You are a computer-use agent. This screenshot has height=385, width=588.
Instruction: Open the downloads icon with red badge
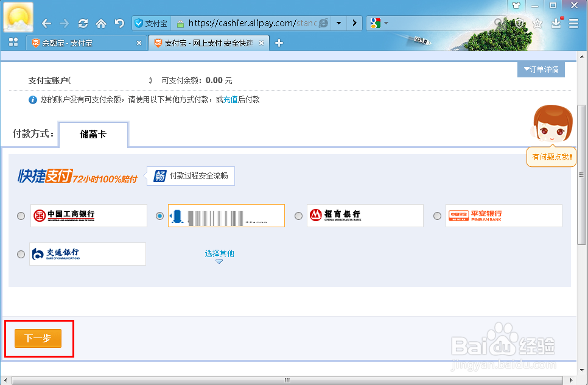556,23
